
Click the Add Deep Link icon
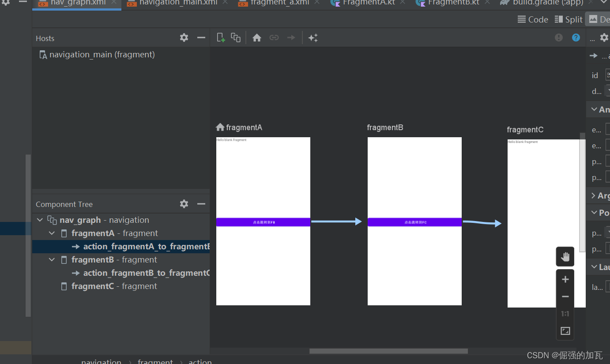274,38
